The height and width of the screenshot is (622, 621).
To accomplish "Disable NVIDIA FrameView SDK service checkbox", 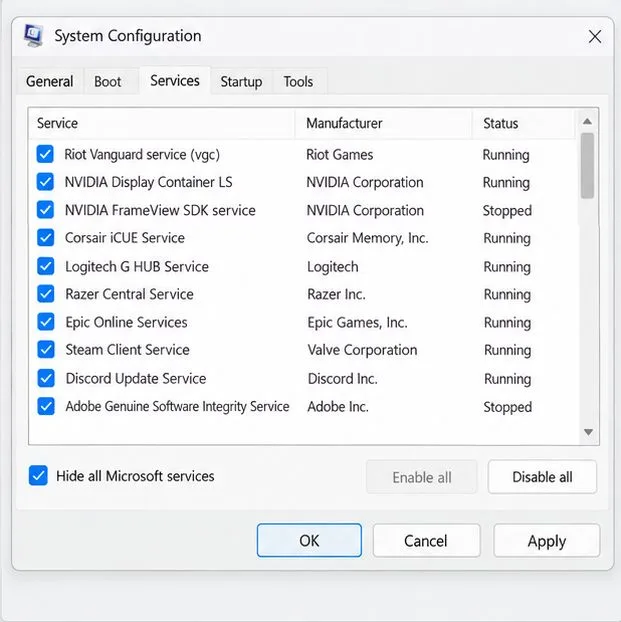I will (45, 210).
